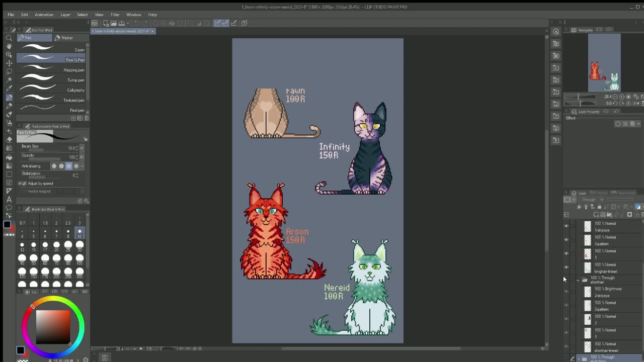Show the shorthair-lineart layer
Image resolution: width=644 pixels, height=362 pixels.
[x=566, y=347]
